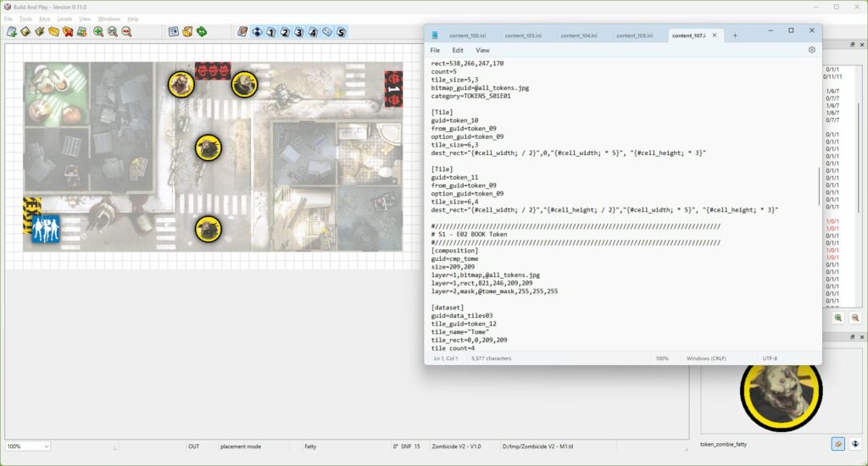Image resolution: width=868 pixels, height=466 pixels.
Task: Click the diamond-with-pencil edit icon
Action: point(39,32)
